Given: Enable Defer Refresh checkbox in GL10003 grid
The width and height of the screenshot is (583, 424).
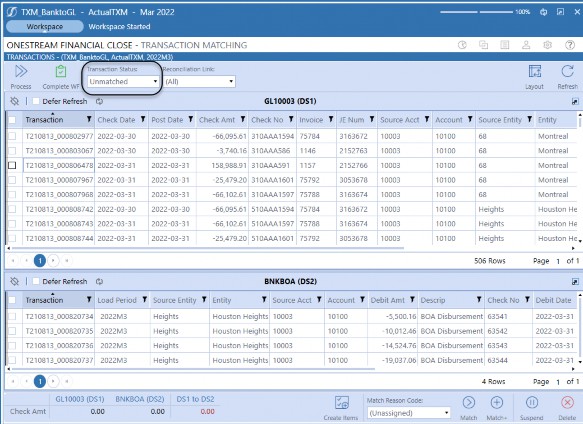Looking at the screenshot, I should click(36, 101).
